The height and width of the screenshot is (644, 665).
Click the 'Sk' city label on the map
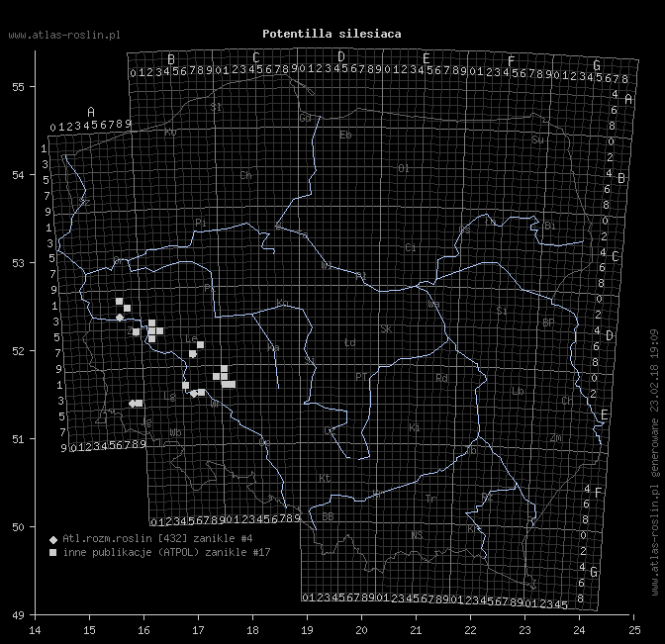(x=386, y=329)
